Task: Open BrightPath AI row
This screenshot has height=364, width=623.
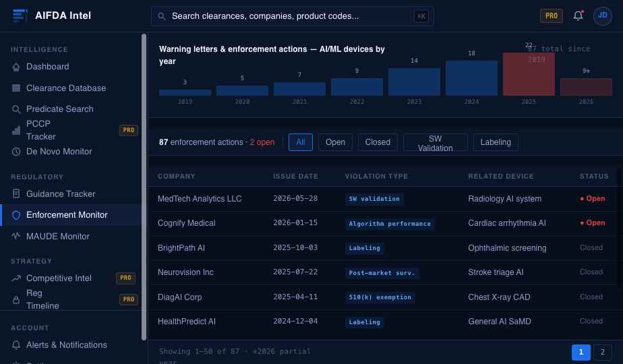Action: click(383, 248)
